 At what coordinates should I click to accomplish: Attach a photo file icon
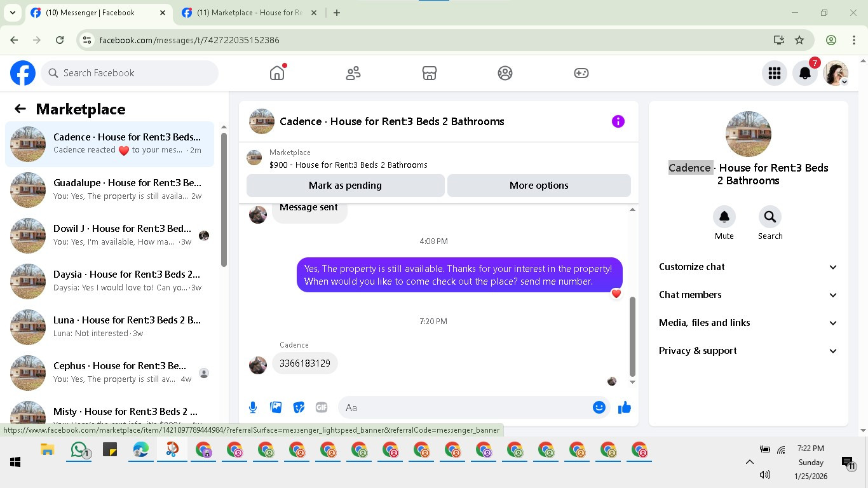[x=276, y=407]
